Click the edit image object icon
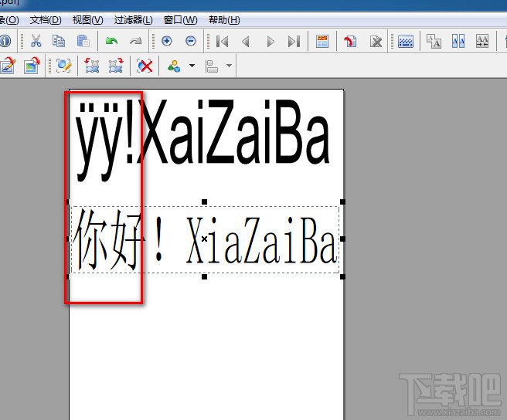The image size is (507, 420). tap(32, 66)
